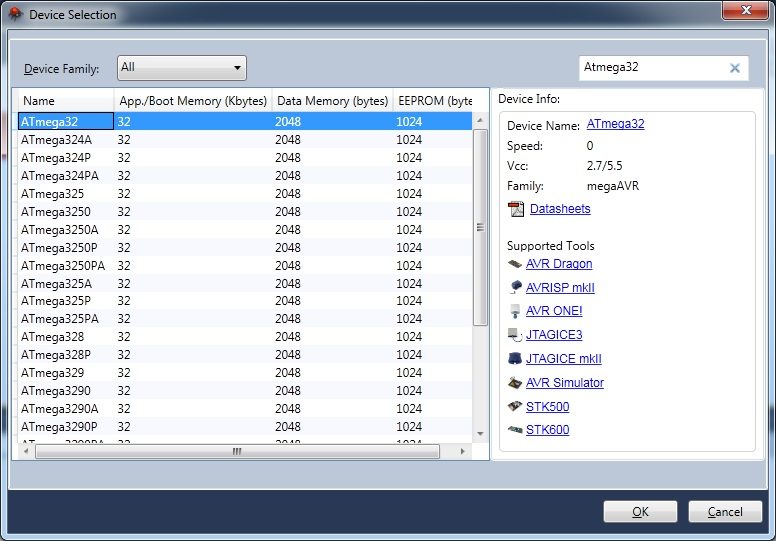Click the Datasheets PDF icon
Viewport: 776px width, 541px height.
coord(516,209)
